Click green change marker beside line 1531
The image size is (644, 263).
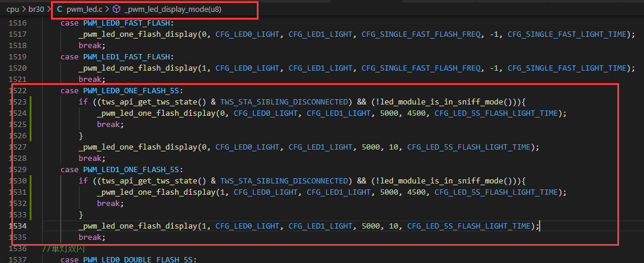(31, 192)
